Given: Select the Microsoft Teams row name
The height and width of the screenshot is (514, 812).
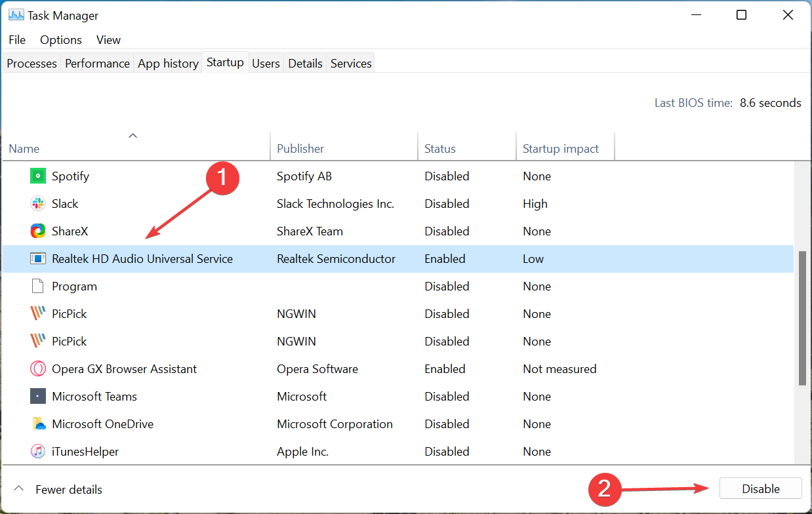Looking at the screenshot, I should [x=94, y=397].
